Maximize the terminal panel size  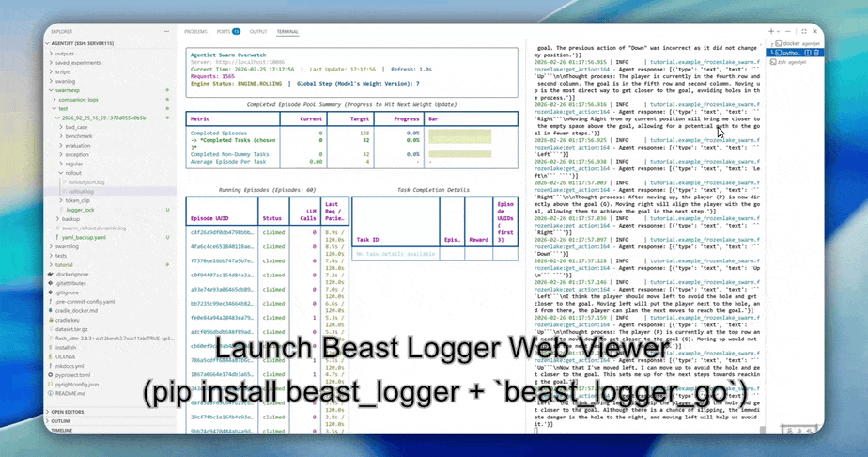(806, 32)
